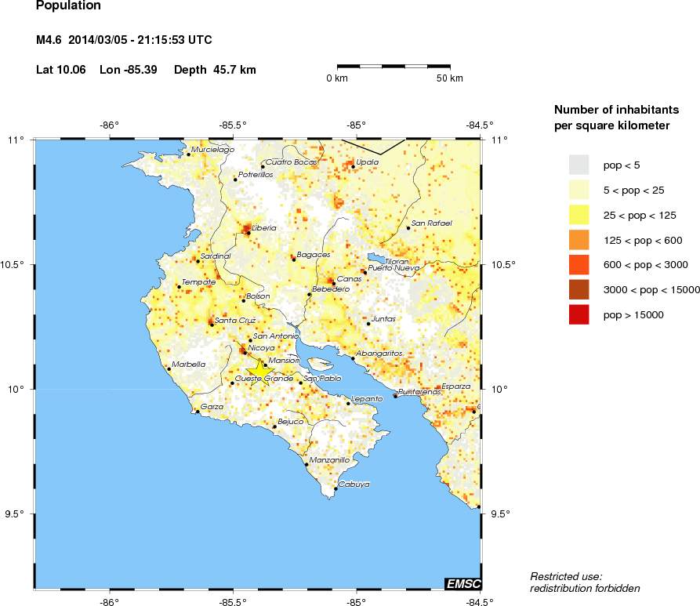Click the Bagaces label
700x606 pixels.
point(314,255)
